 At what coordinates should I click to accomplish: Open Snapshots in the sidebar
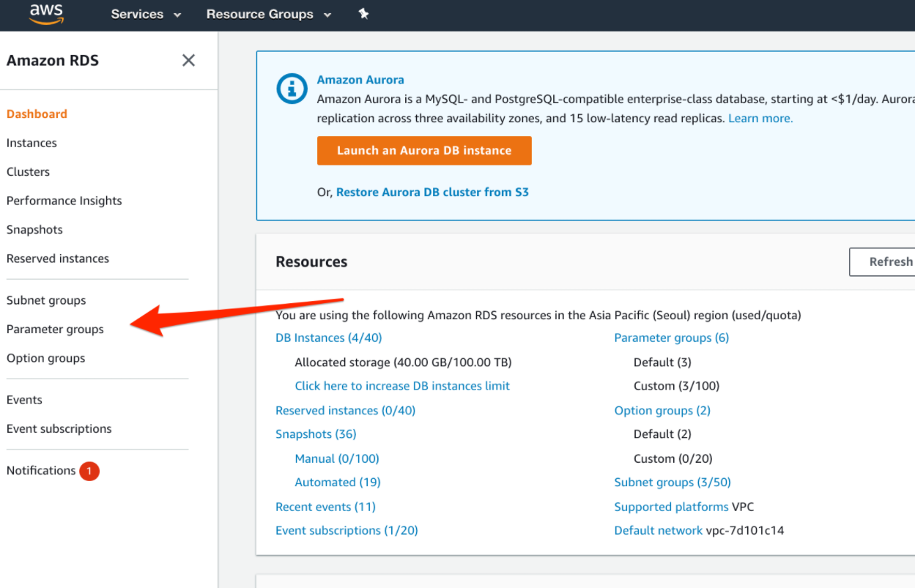(x=34, y=230)
